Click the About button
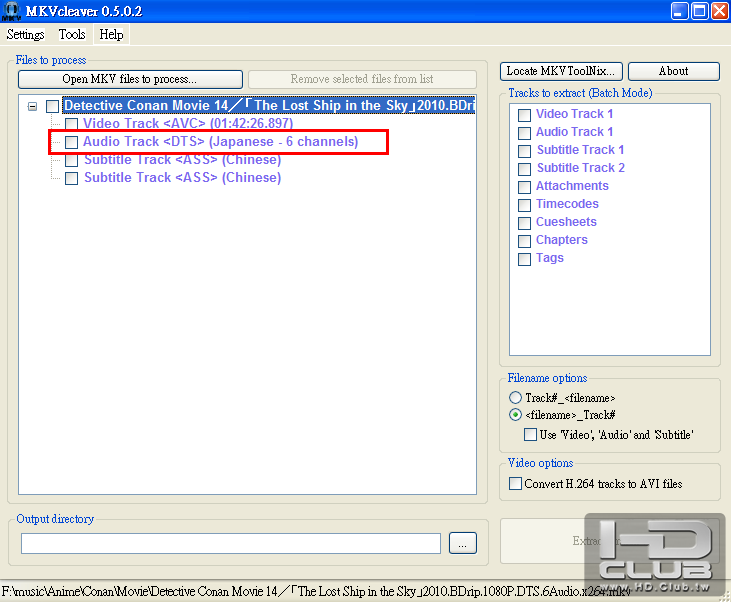 click(x=673, y=71)
